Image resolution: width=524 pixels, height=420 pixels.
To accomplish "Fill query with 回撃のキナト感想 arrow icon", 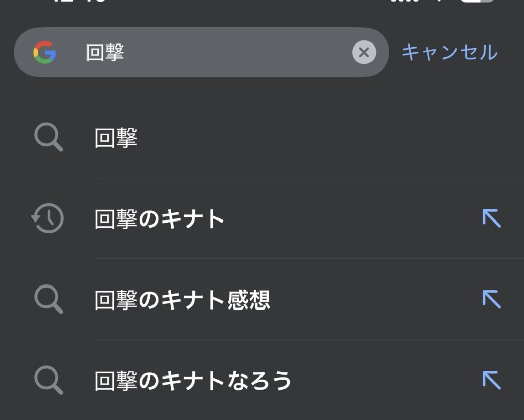I will point(491,299).
